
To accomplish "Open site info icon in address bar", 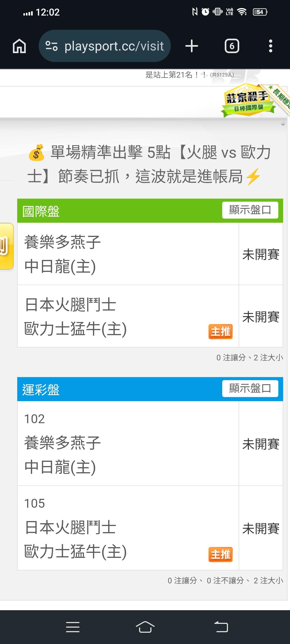I will click(x=52, y=46).
